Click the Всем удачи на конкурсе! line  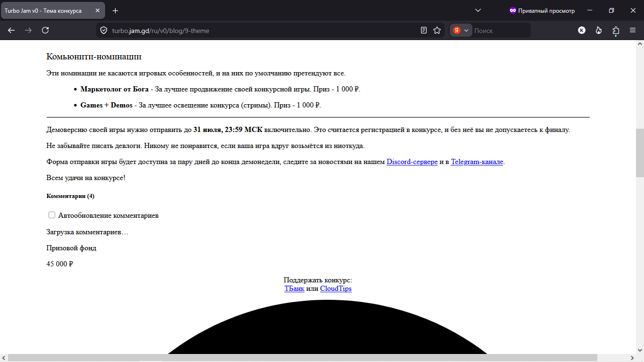point(86,178)
